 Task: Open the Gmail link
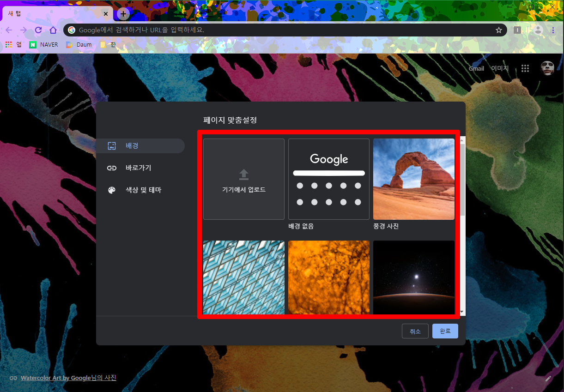pyautogui.click(x=476, y=68)
